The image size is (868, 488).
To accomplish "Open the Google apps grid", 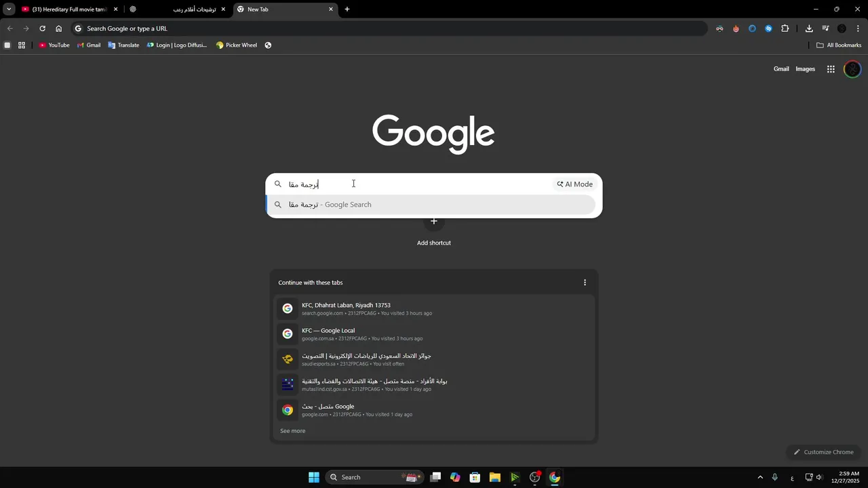I will coord(831,69).
